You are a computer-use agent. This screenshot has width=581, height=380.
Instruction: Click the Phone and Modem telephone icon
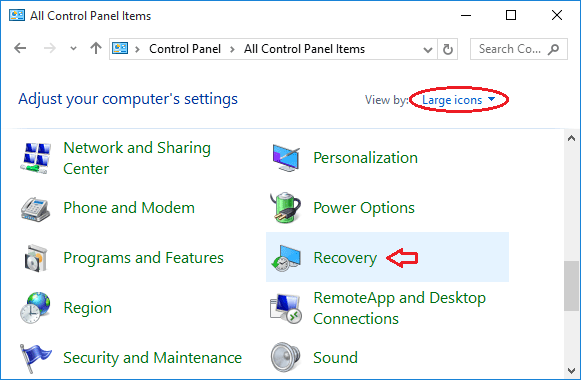35,209
